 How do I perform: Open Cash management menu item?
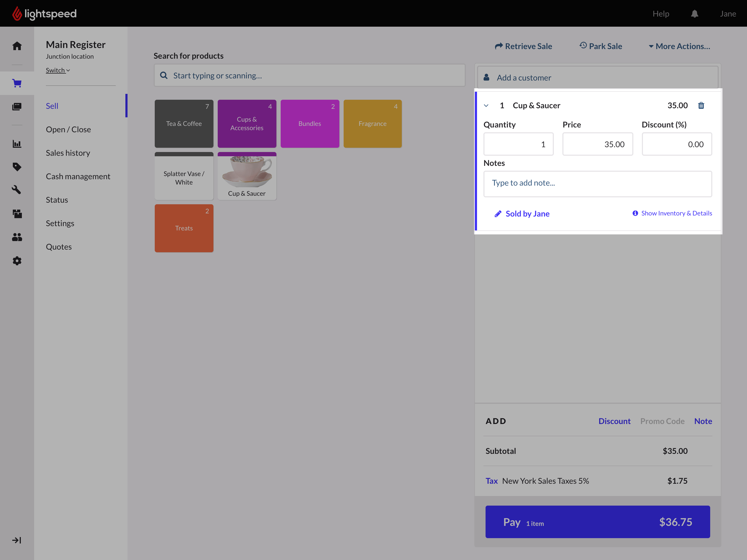point(78,176)
